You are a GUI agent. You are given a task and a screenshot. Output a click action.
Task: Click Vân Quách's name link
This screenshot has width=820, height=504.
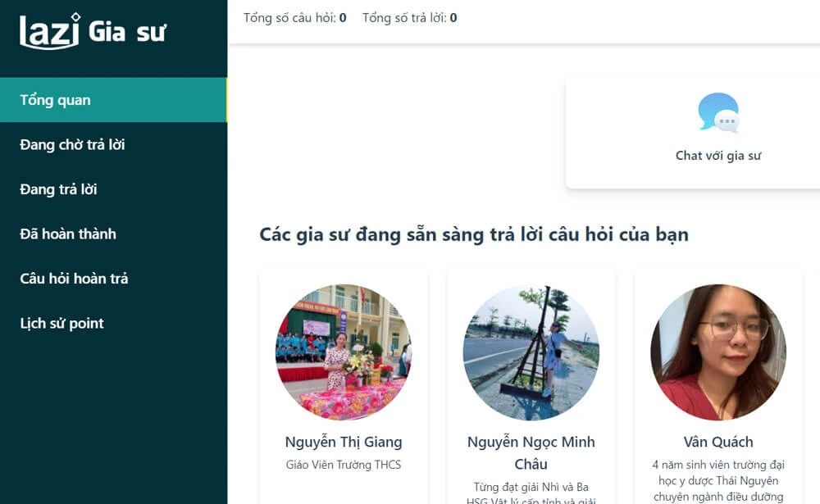pos(718,442)
